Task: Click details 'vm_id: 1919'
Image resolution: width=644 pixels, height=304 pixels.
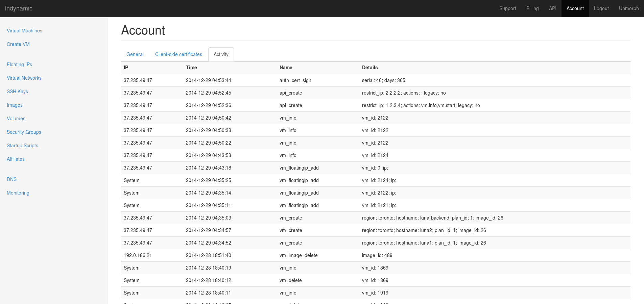Action: click(x=375, y=293)
